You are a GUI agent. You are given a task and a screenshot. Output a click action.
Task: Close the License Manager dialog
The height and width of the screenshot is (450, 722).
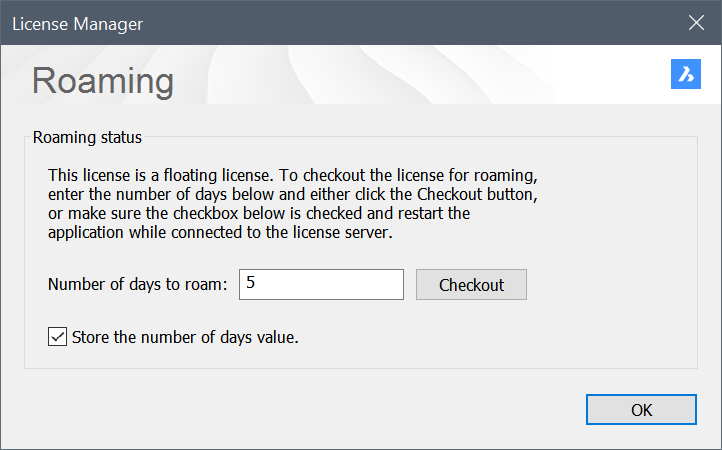click(697, 22)
